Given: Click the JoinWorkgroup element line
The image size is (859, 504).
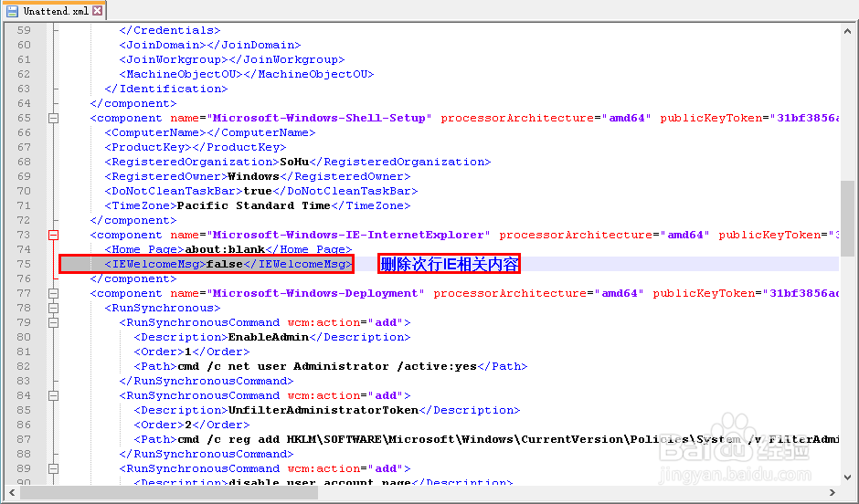Looking at the screenshot, I should tap(232, 59).
